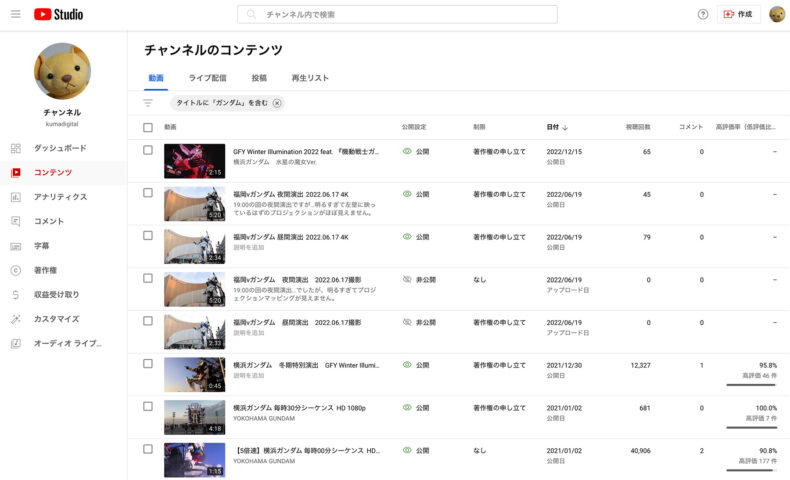Viewport: 790px width, 480px height.
Task: Click the 作成 create button
Action: [x=739, y=14]
